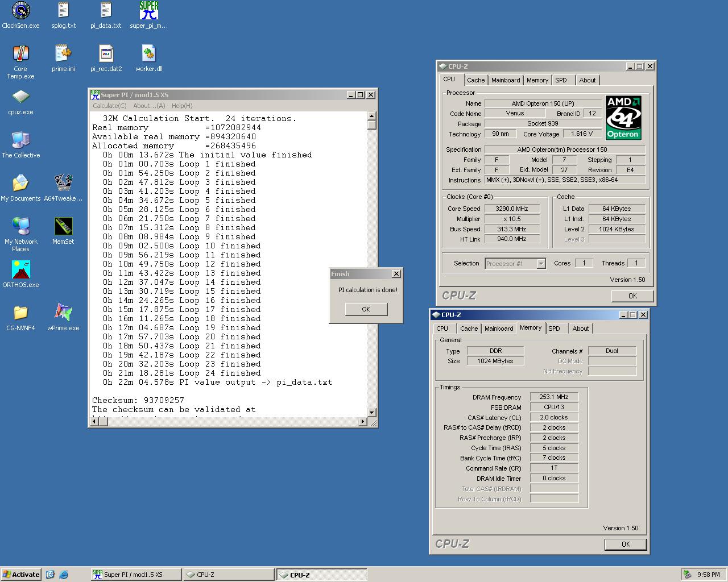Switch to Cache tab in lower CPU-Z
Image resolution: width=728 pixels, height=582 pixels.
pyautogui.click(x=469, y=329)
